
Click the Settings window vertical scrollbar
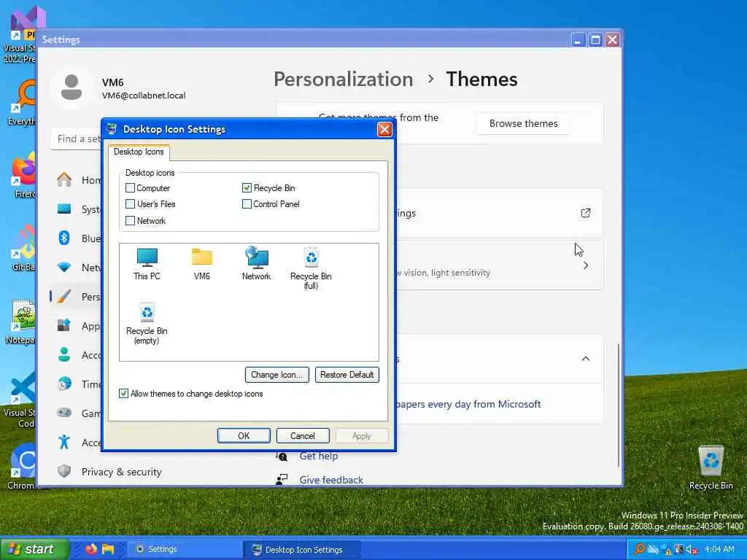[x=619, y=405]
